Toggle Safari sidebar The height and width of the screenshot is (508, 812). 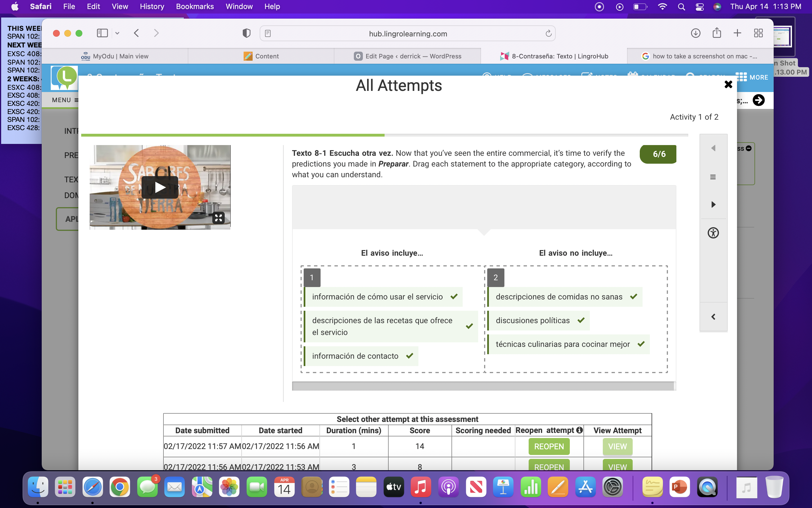tap(102, 33)
